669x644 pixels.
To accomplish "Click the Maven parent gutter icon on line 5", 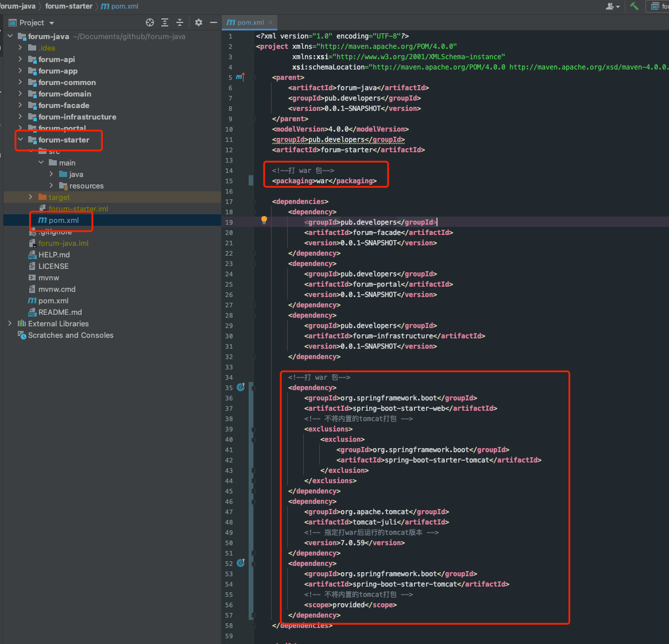I will 241,77.
